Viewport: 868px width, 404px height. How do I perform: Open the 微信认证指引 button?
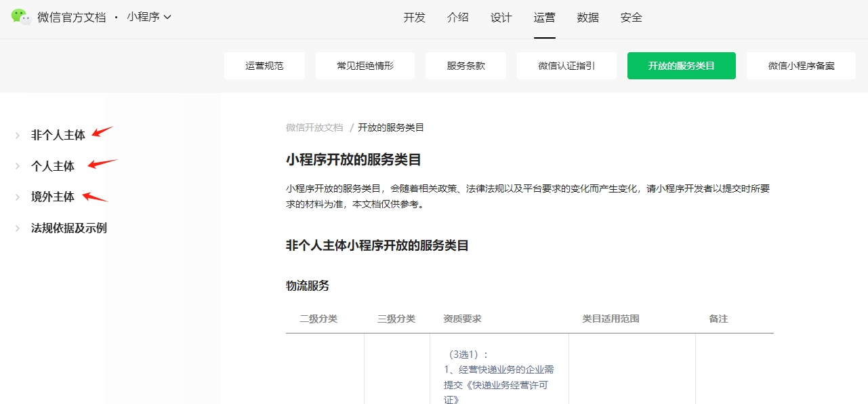[567, 66]
